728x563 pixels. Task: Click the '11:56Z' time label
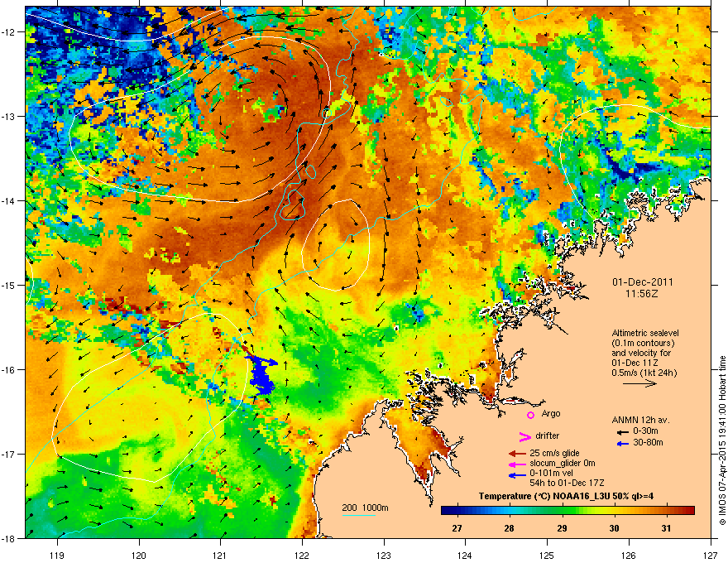[642, 294]
